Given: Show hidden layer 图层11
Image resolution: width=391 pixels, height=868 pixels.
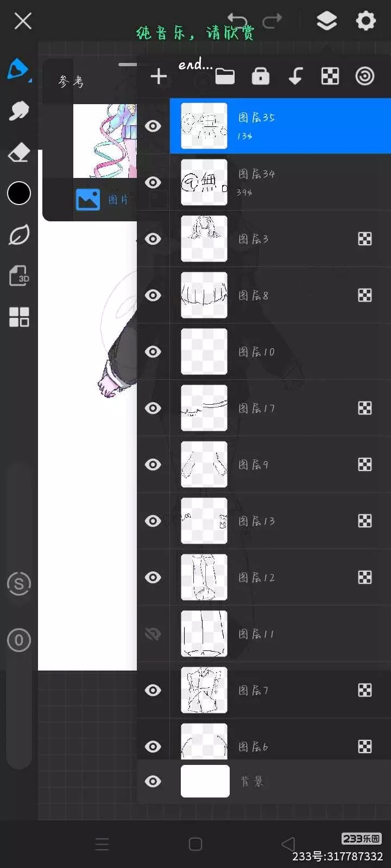Looking at the screenshot, I should 153,634.
